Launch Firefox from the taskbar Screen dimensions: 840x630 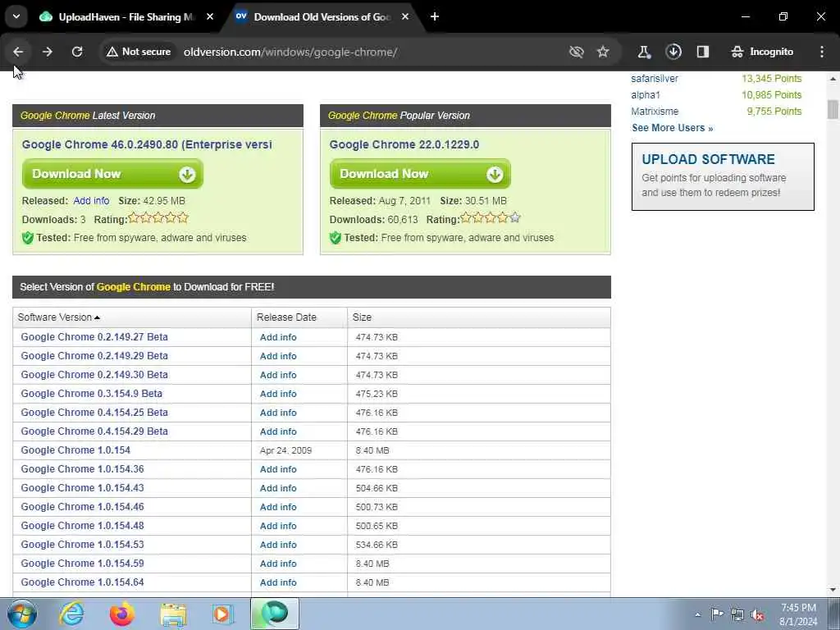[122, 614]
